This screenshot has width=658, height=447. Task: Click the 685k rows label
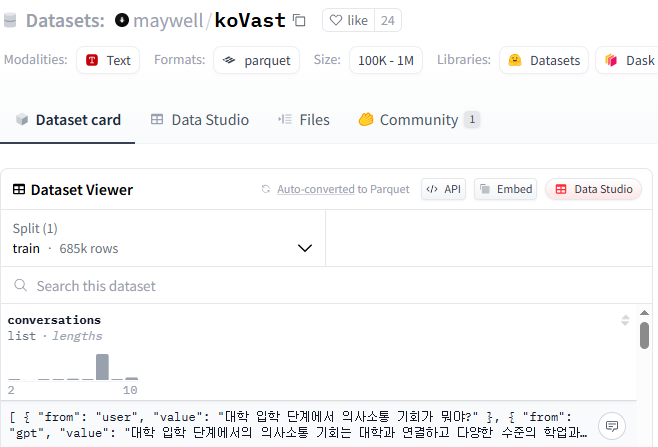click(89, 248)
